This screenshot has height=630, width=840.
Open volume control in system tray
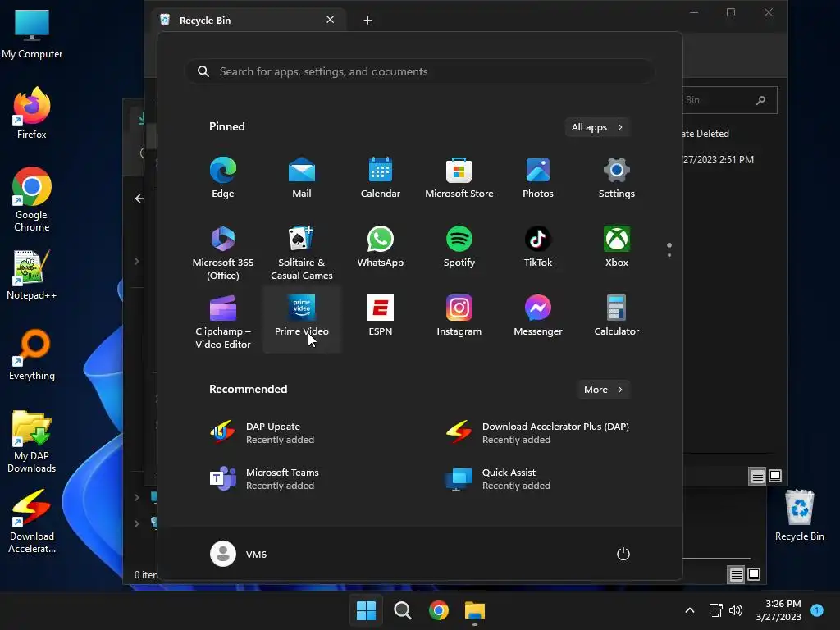click(736, 610)
